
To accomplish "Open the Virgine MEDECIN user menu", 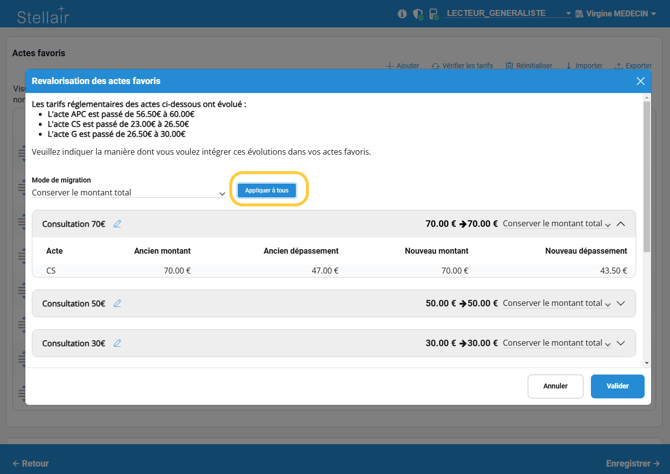I will 615,14.
